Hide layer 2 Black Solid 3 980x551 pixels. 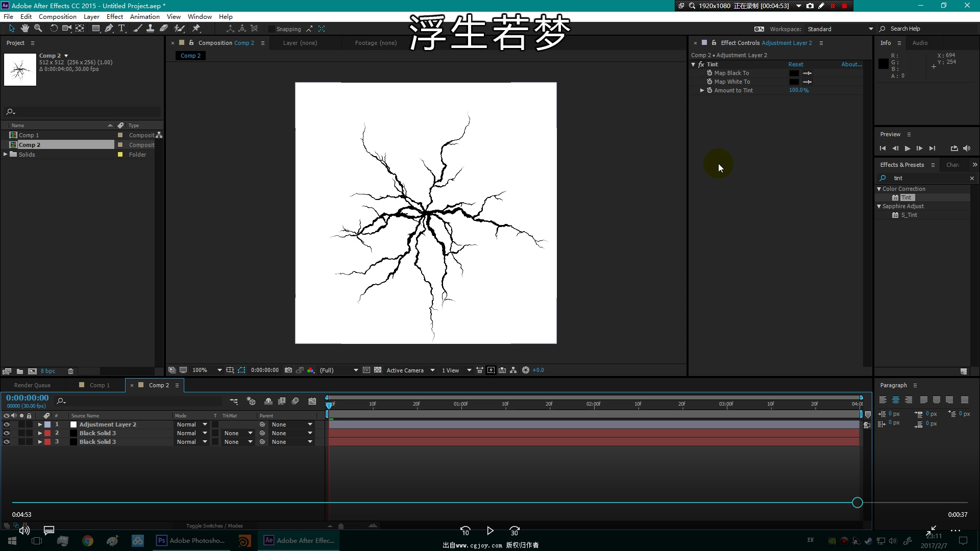coord(7,433)
